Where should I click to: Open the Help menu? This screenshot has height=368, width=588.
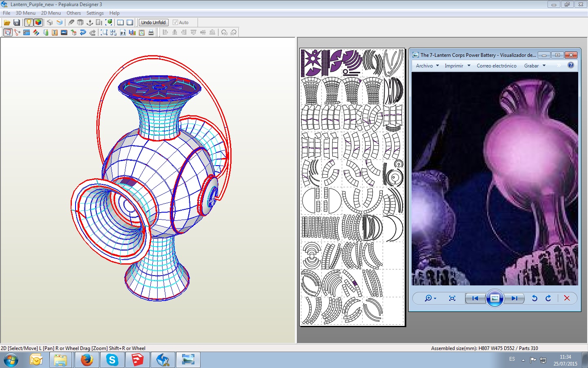coord(114,13)
